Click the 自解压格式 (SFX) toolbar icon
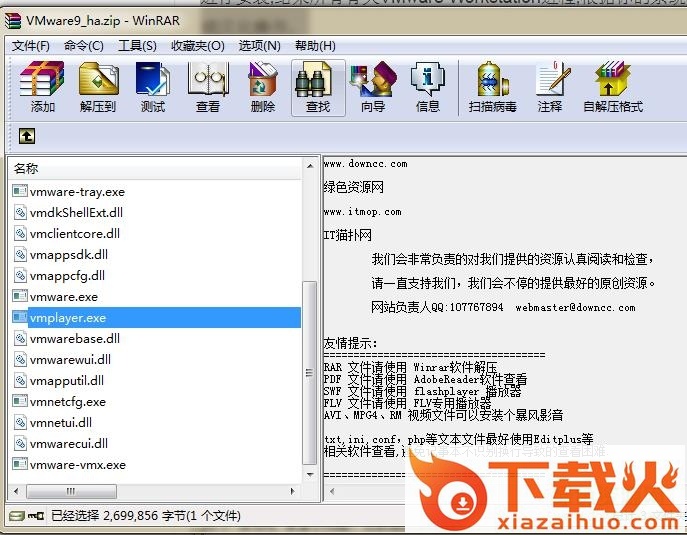The height and width of the screenshot is (535, 687). 612,87
